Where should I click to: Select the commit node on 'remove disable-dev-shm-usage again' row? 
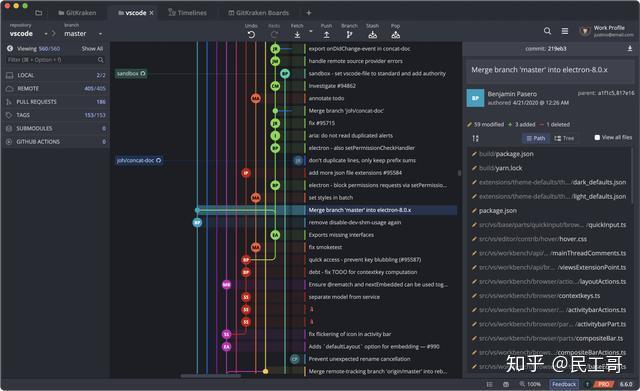(x=197, y=222)
